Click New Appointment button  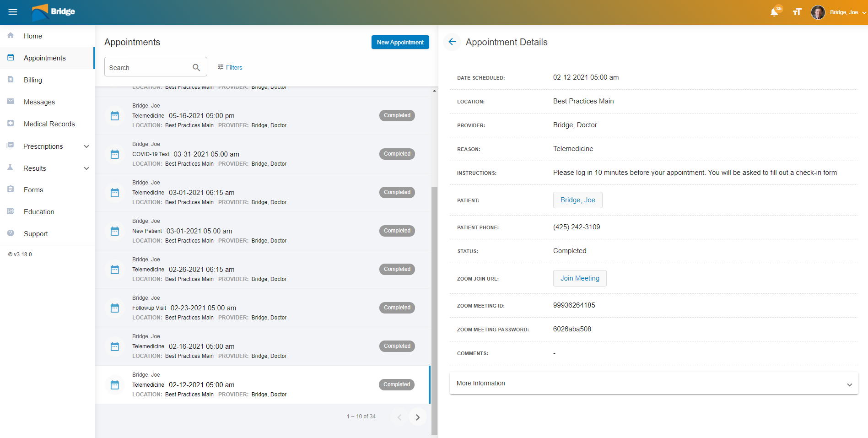click(400, 42)
